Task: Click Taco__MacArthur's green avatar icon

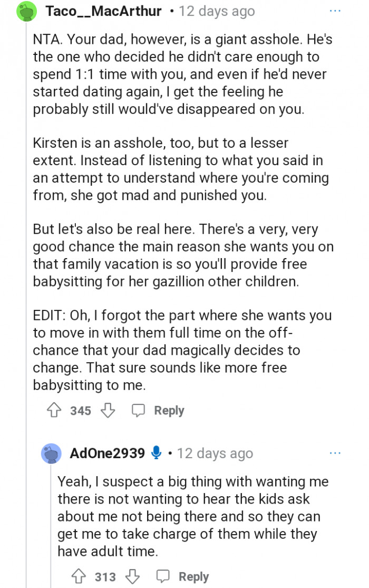Action: coord(27,11)
